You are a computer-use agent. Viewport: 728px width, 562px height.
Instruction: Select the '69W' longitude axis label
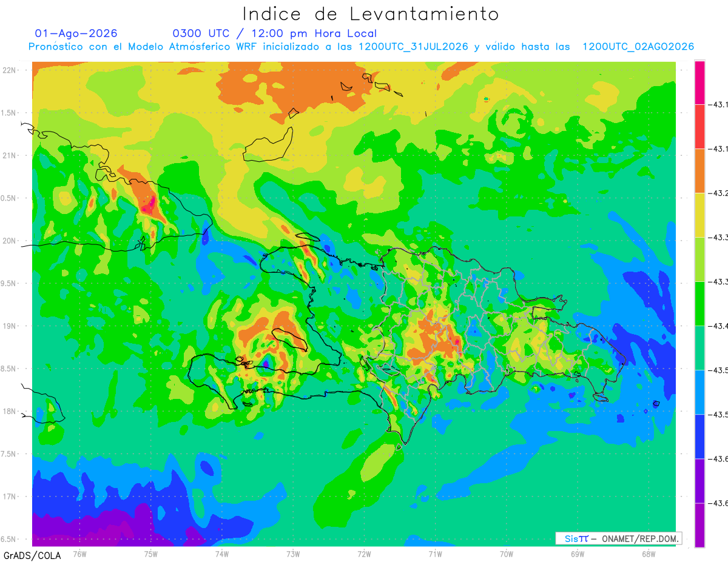pos(577,554)
